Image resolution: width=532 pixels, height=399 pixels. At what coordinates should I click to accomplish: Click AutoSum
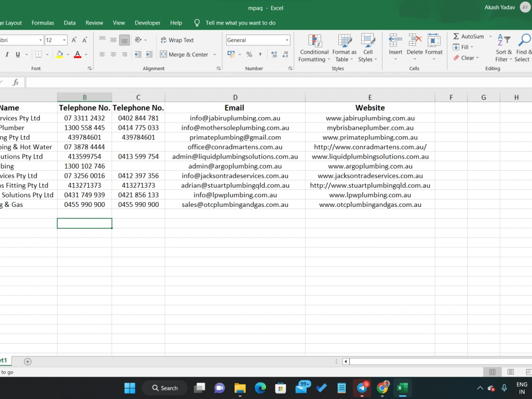pyautogui.click(x=468, y=36)
